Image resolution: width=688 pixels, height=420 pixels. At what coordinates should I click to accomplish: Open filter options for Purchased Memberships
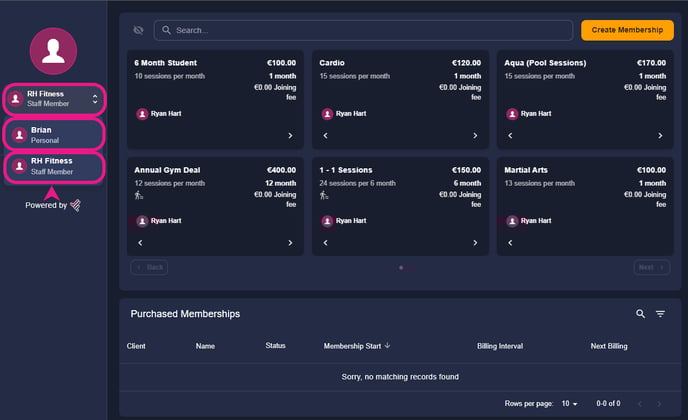tap(660, 313)
